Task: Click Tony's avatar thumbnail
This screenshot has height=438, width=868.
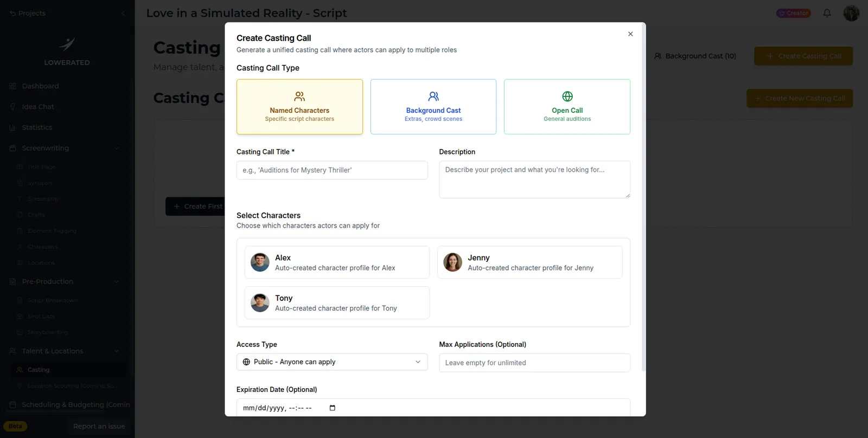Action: click(x=260, y=302)
